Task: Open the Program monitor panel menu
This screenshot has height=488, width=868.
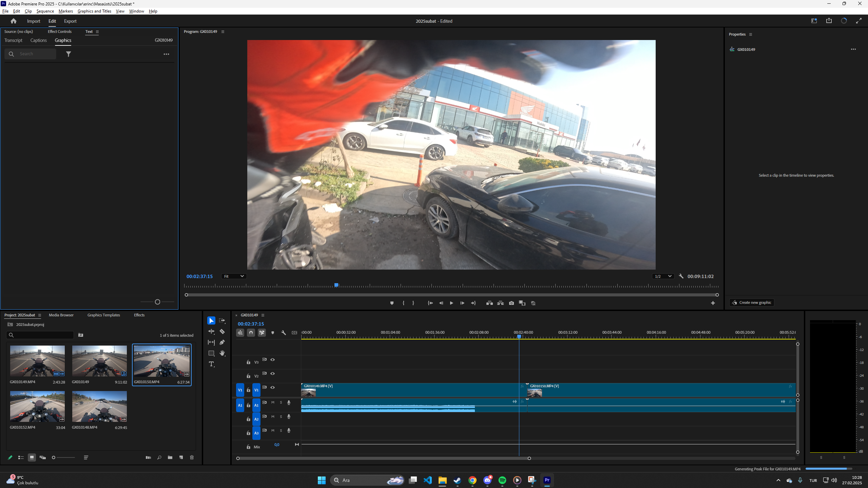Action: [223, 32]
